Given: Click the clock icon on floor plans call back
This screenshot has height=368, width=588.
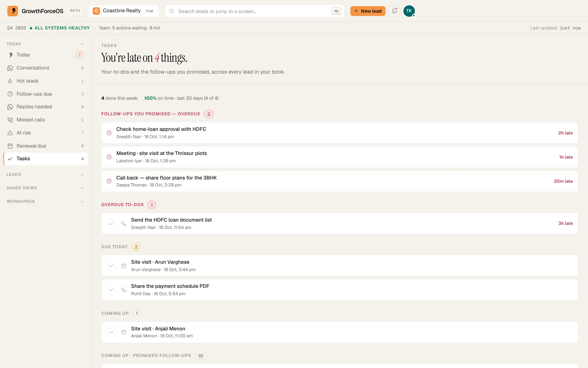Looking at the screenshot, I should click(x=109, y=181).
